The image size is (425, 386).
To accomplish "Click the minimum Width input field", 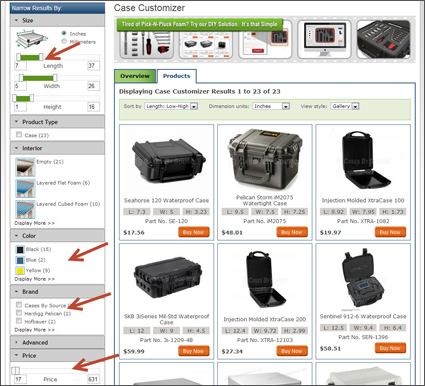I will (20, 86).
